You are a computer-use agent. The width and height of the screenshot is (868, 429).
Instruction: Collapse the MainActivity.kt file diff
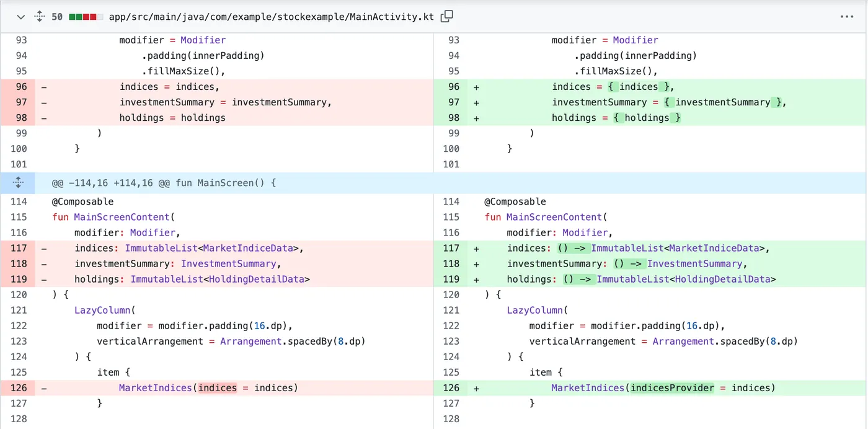point(21,17)
